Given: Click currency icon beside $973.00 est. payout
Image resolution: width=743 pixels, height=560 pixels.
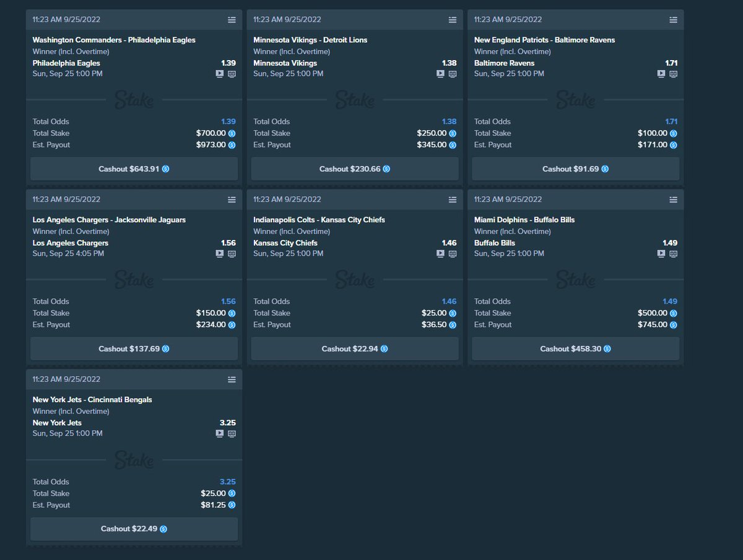Looking at the screenshot, I should point(232,145).
